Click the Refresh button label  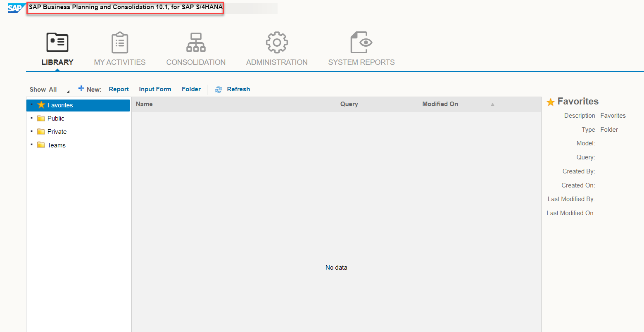coord(238,89)
